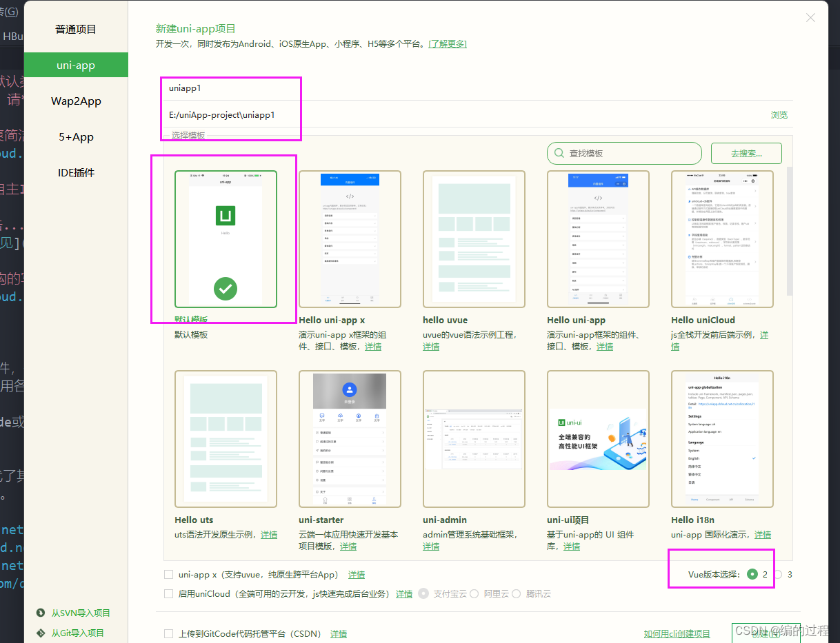Select the Hello uts template thumbnail

pyautogui.click(x=226, y=439)
